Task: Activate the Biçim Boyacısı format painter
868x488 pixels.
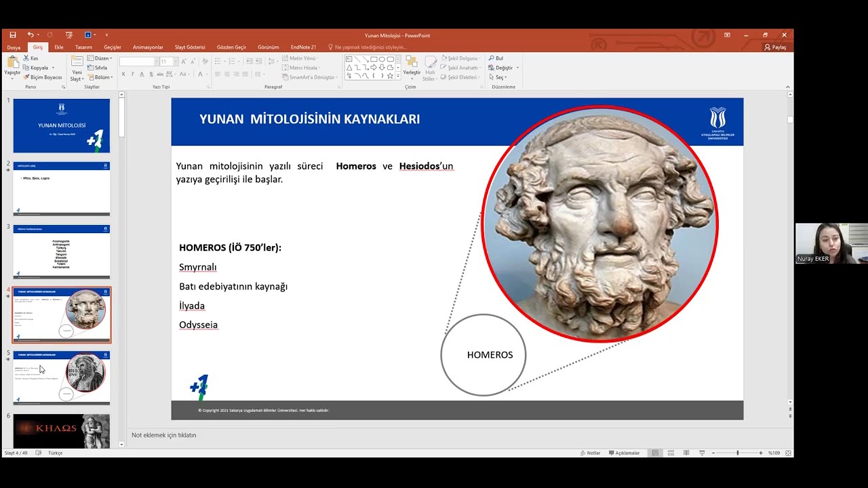Action: [43, 77]
